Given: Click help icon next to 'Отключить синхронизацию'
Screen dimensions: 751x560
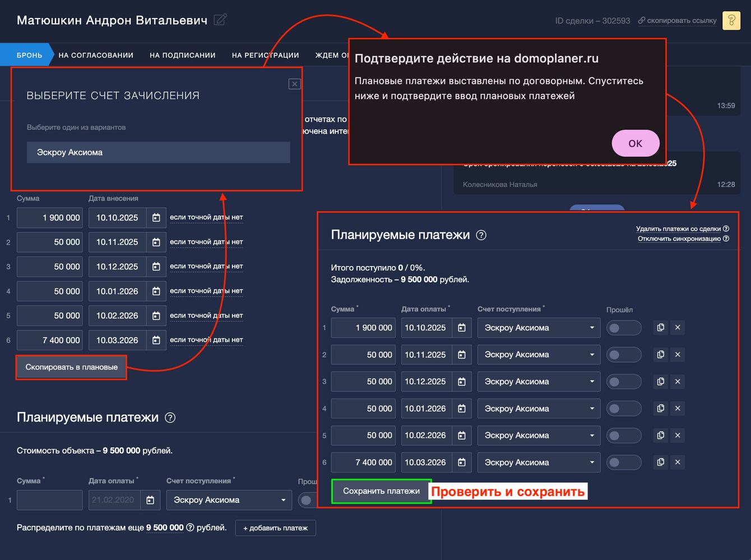Looking at the screenshot, I should 726,239.
